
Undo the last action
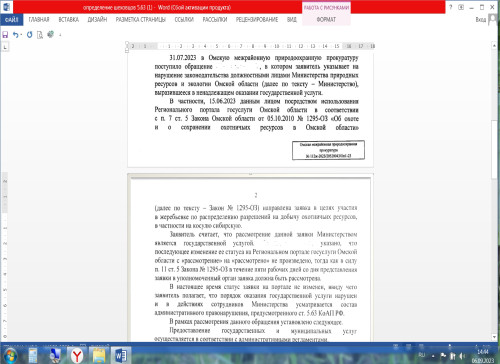coord(15,35)
